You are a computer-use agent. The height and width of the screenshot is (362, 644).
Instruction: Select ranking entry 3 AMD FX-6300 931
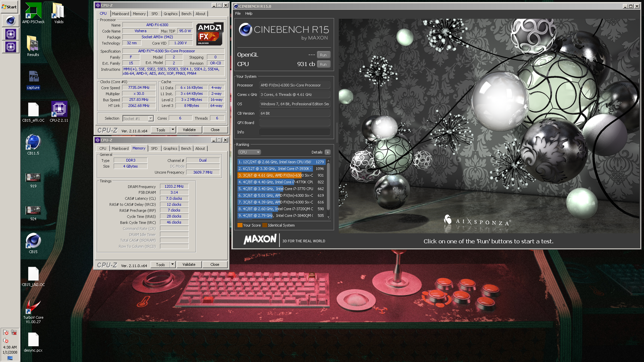(x=281, y=175)
